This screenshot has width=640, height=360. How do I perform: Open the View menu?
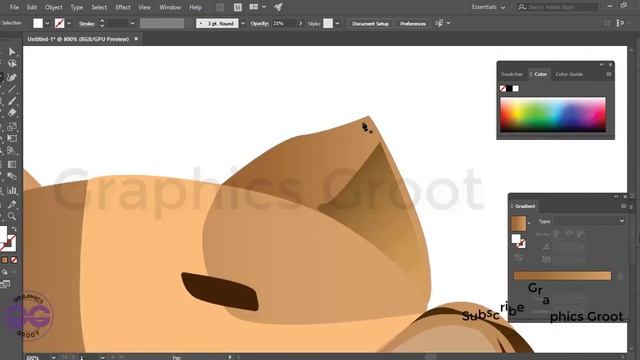[x=144, y=7]
